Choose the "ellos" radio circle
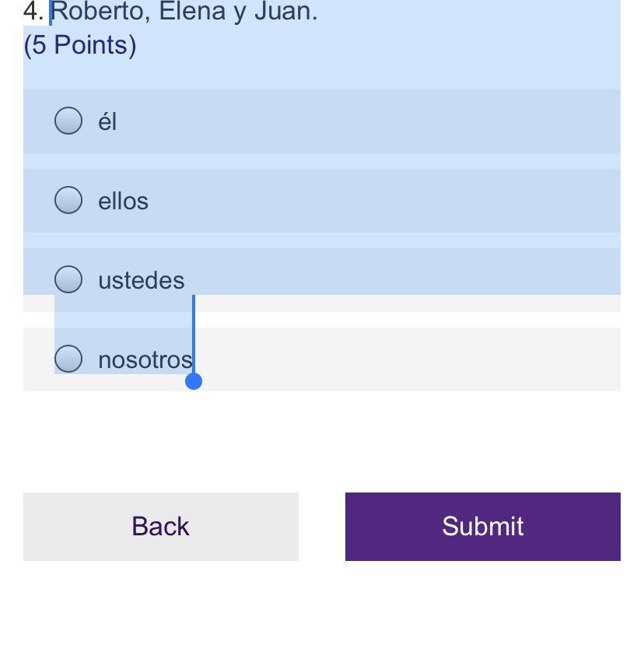The height and width of the screenshot is (645, 644). pyautogui.click(x=68, y=200)
